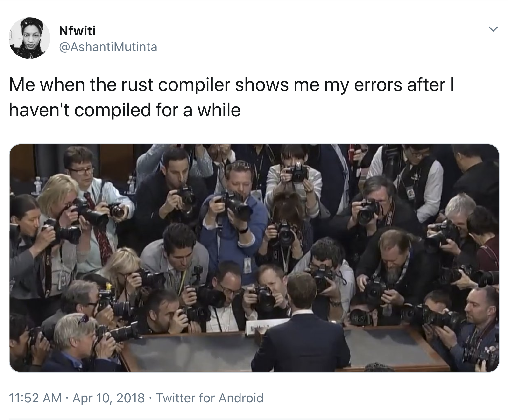
Task: Click the word "rust" in the tweet
Action: (x=137, y=85)
